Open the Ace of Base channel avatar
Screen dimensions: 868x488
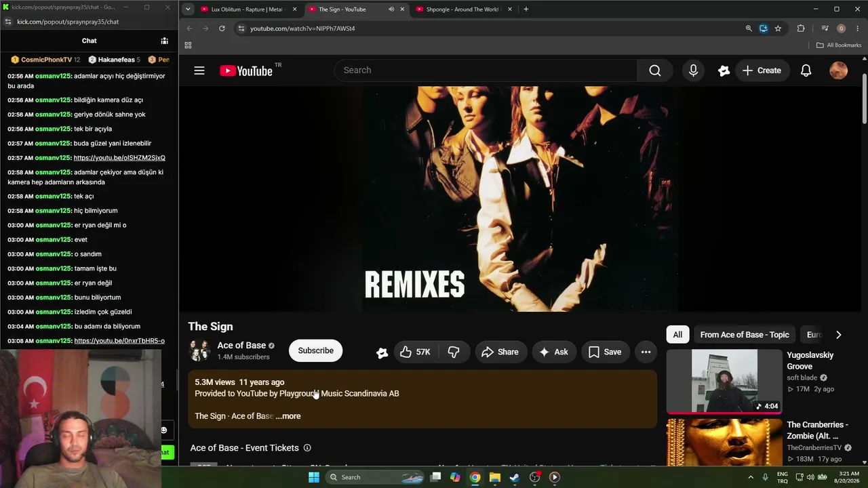point(199,351)
